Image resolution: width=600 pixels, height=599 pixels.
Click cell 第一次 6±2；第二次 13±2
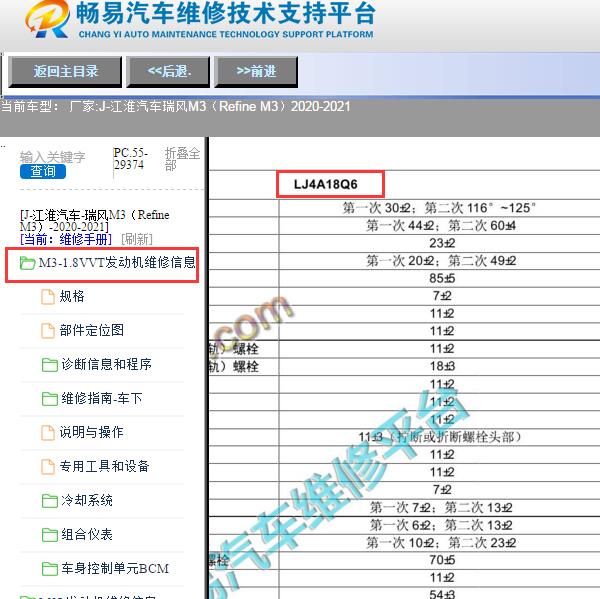[441, 526]
